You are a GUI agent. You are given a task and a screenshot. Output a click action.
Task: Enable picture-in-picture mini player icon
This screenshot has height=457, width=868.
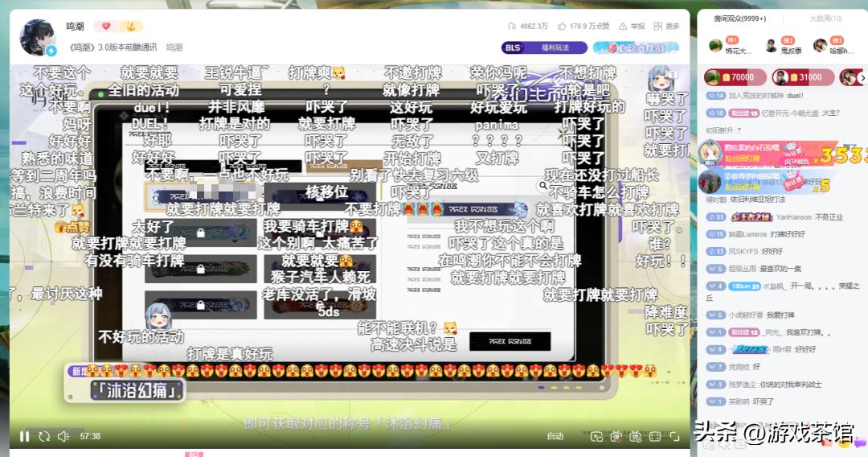[x=596, y=437]
